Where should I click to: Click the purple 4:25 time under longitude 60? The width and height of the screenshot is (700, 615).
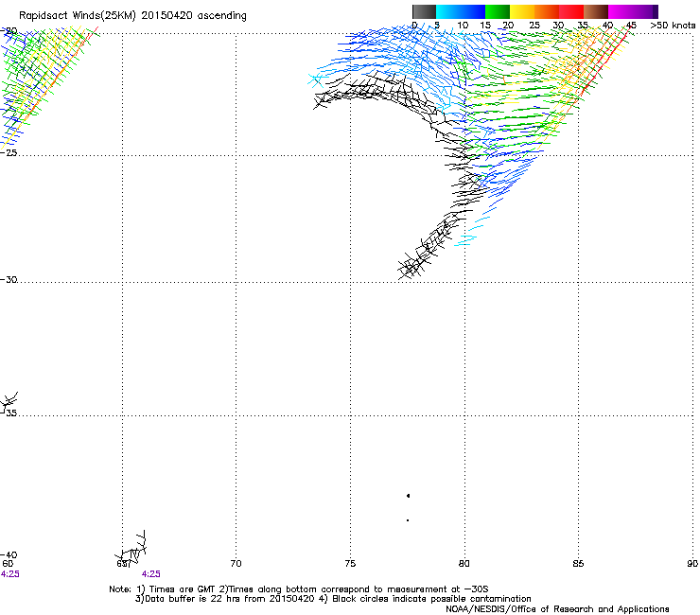click(9, 574)
